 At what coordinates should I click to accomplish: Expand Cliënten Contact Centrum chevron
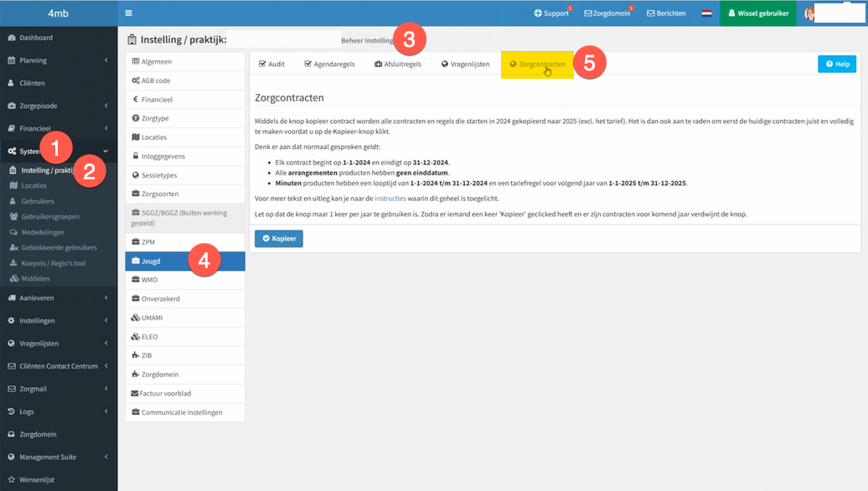106,366
